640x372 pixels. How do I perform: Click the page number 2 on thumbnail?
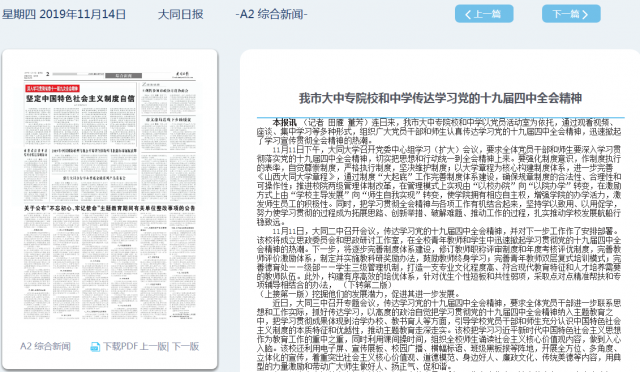48,74
